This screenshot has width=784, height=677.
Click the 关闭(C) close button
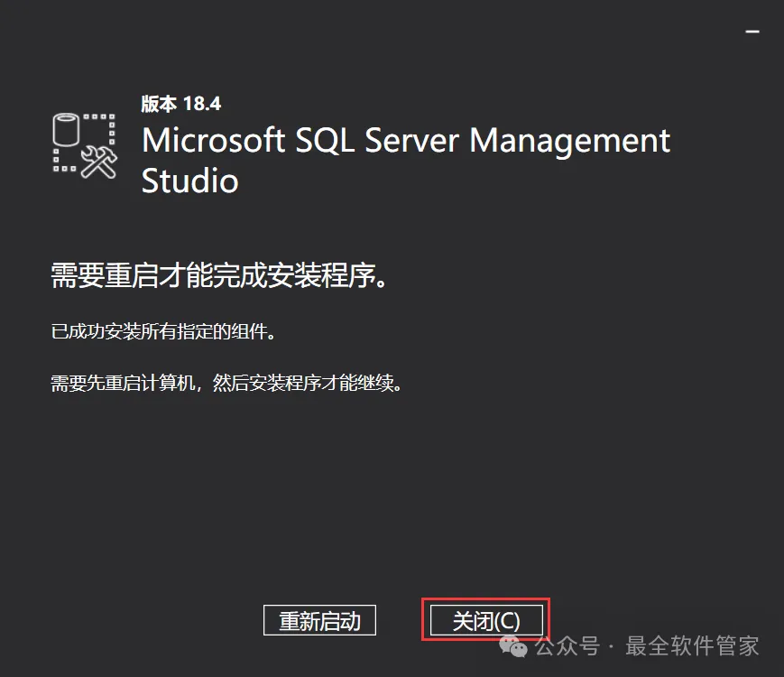click(486, 620)
